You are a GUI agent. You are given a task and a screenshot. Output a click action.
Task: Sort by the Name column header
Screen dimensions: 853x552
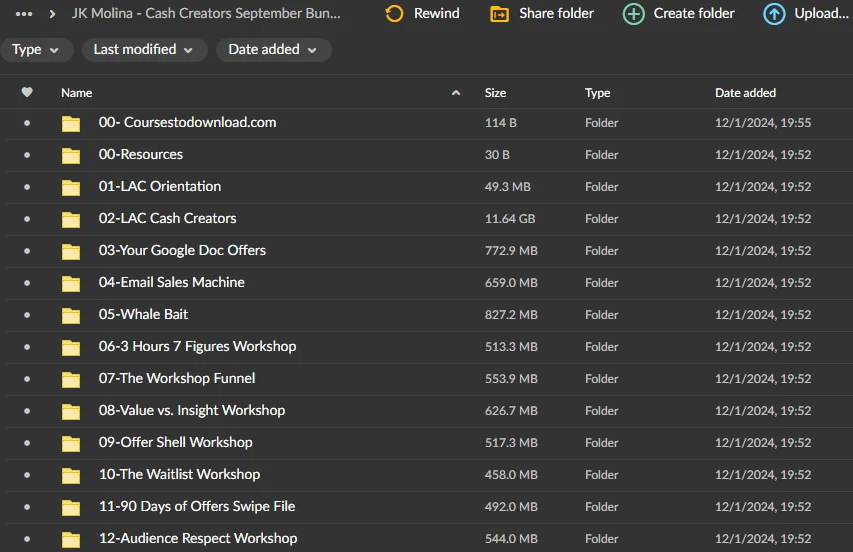coord(77,93)
